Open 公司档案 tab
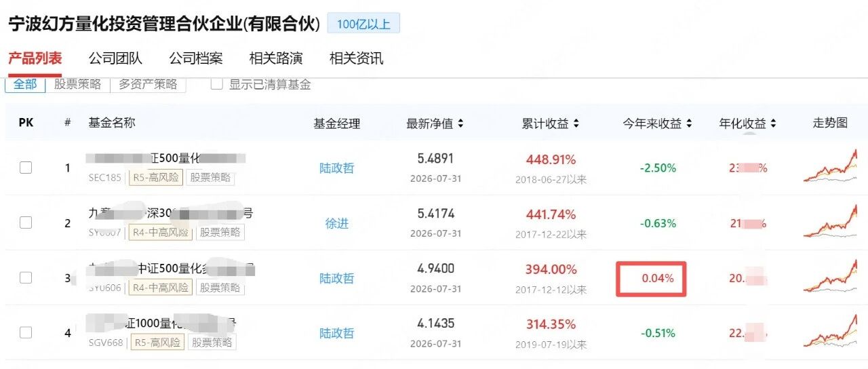 click(196, 58)
